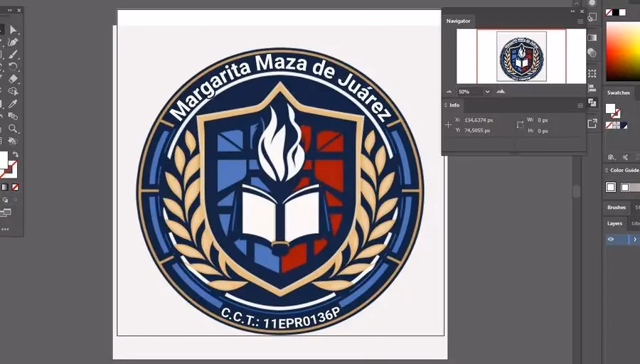The width and height of the screenshot is (640, 364).
Task: Switch to the Brushes tab
Action: click(x=616, y=208)
